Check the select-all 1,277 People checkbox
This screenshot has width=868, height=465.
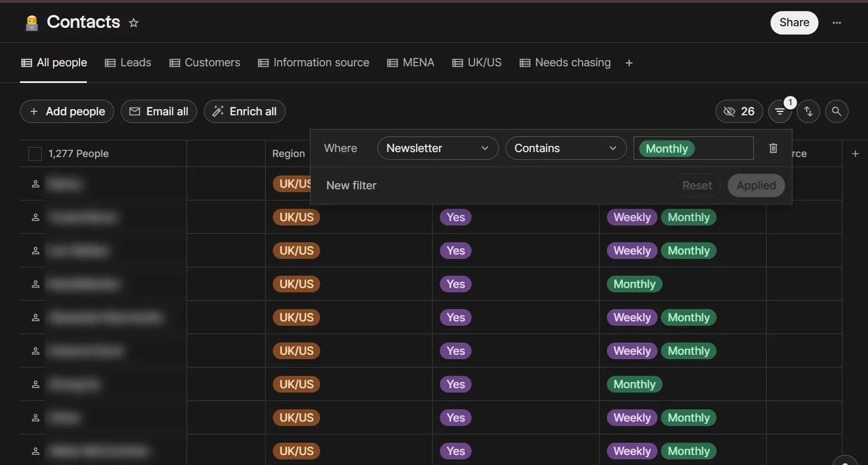(x=35, y=154)
